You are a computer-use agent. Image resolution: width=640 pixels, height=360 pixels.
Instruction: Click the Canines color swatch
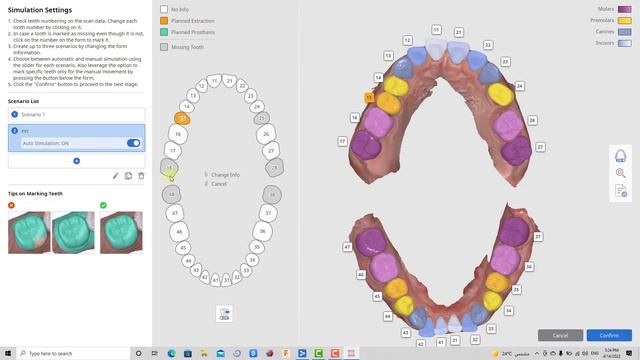[624, 32]
